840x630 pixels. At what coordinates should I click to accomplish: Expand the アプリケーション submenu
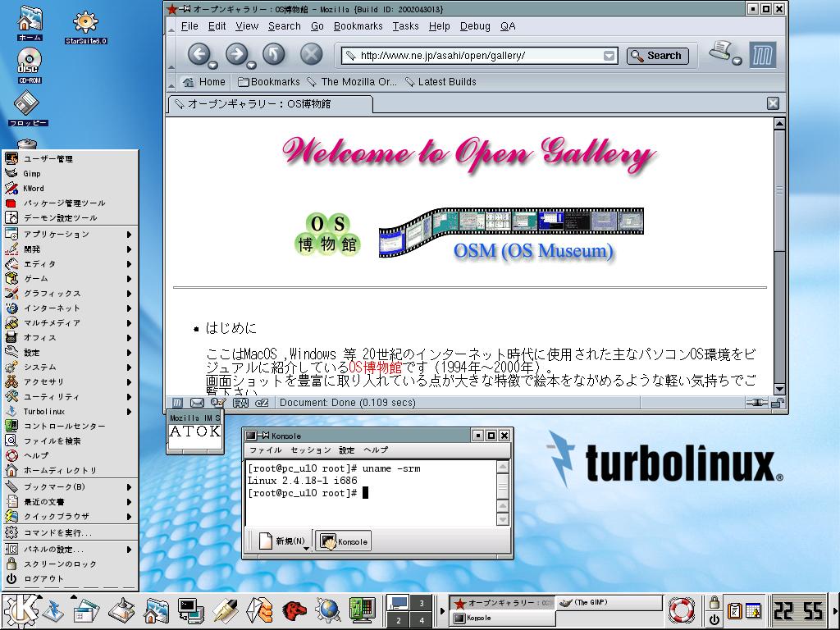pyautogui.click(x=69, y=234)
